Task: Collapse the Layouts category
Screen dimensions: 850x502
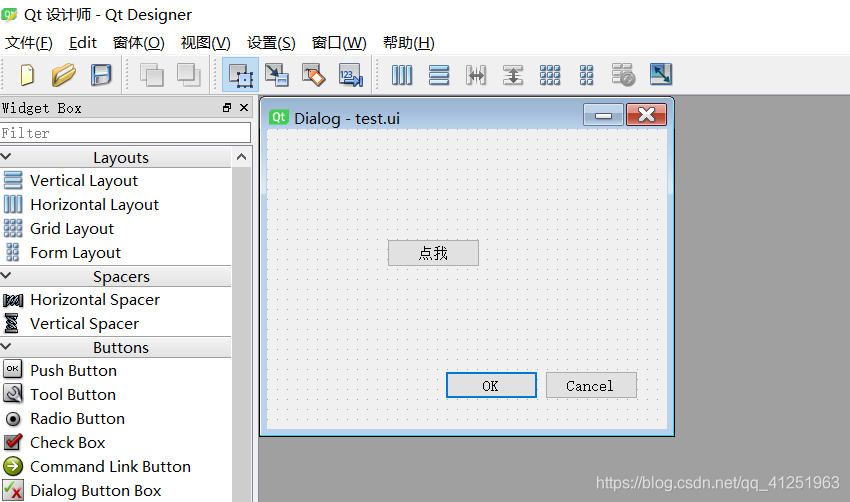Action: pyautogui.click(x=7, y=157)
